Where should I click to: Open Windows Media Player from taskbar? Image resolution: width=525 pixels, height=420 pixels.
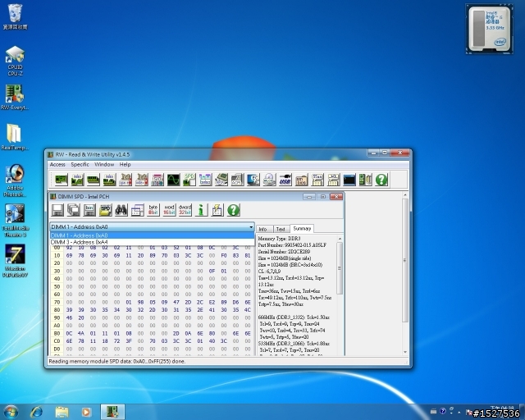coord(86,412)
